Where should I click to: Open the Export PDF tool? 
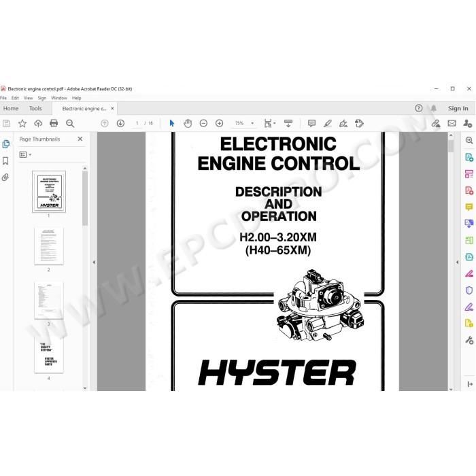(469, 157)
